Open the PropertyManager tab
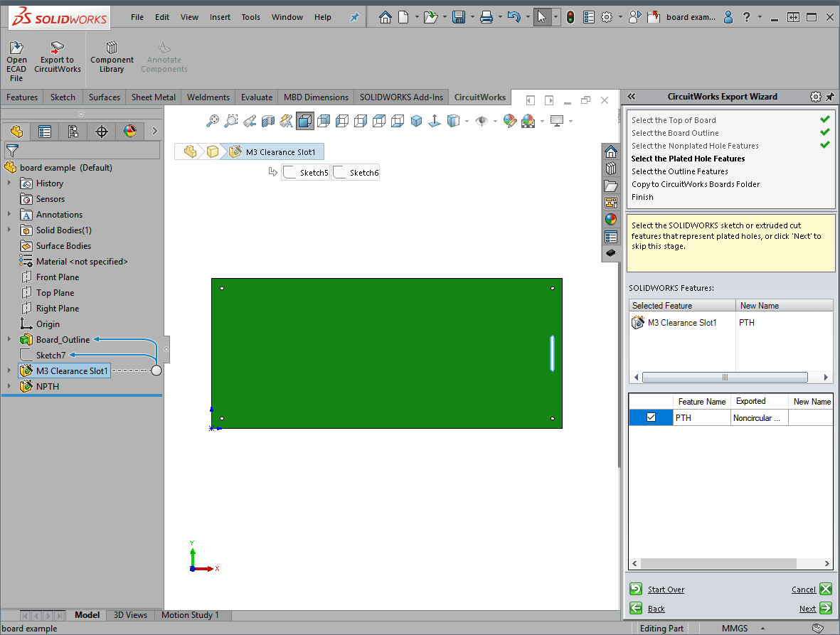This screenshot has height=635, width=840. (x=45, y=131)
